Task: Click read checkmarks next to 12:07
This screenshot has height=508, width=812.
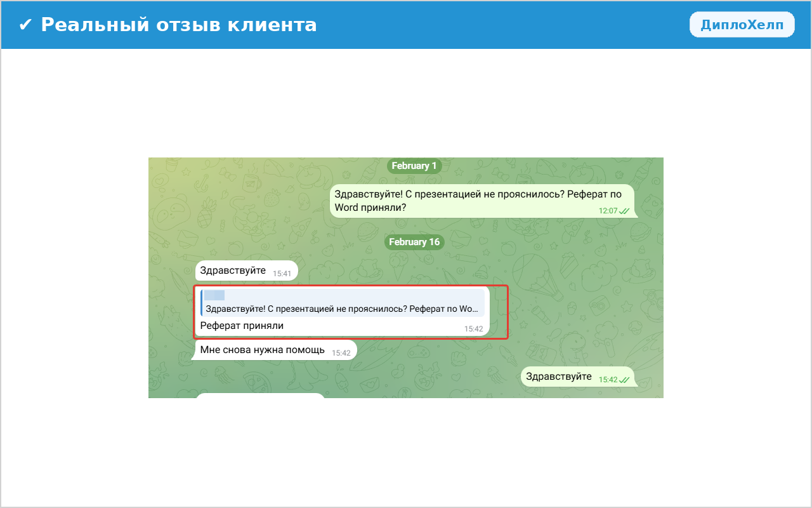Action: [x=624, y=211]
